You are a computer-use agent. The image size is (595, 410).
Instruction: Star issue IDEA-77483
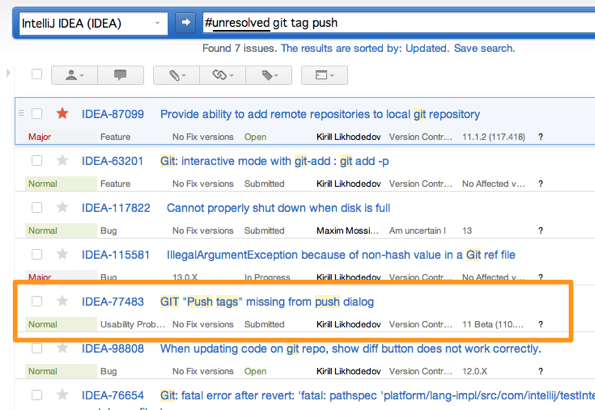click(62, 301)
